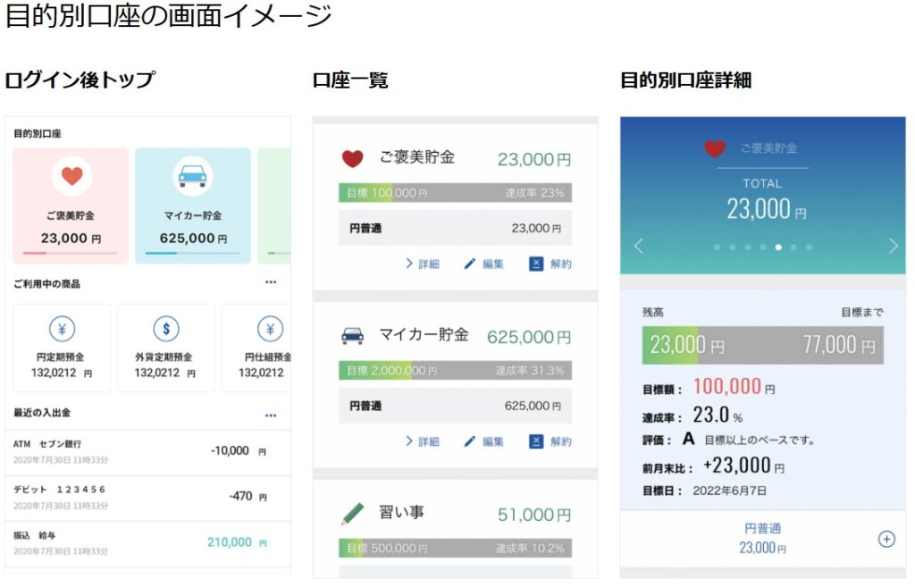
Task: Click the ご褒美貯金 goal progress bar in list
Action: tap(455, 193)
